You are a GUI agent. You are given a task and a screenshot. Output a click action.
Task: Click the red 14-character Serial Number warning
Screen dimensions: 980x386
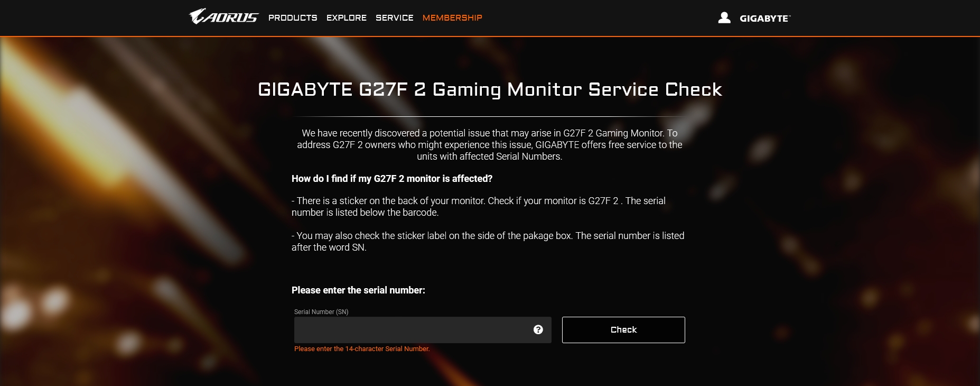click(362, 349)
